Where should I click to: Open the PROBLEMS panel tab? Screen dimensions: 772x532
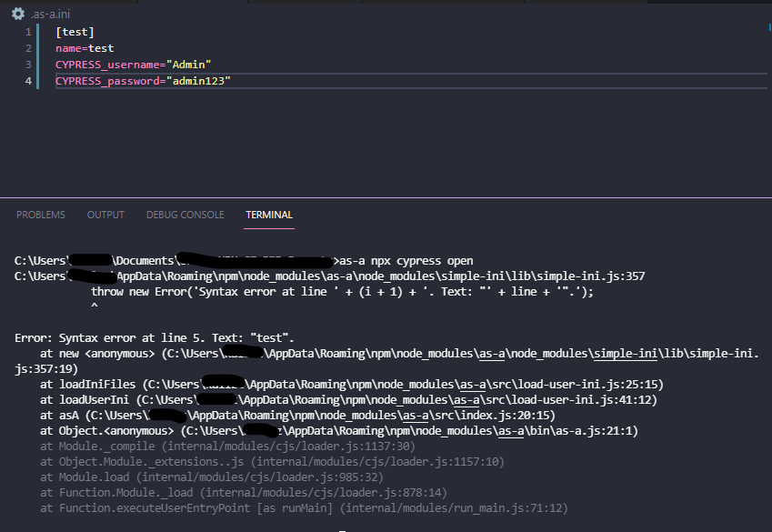[x=41, y=215]
